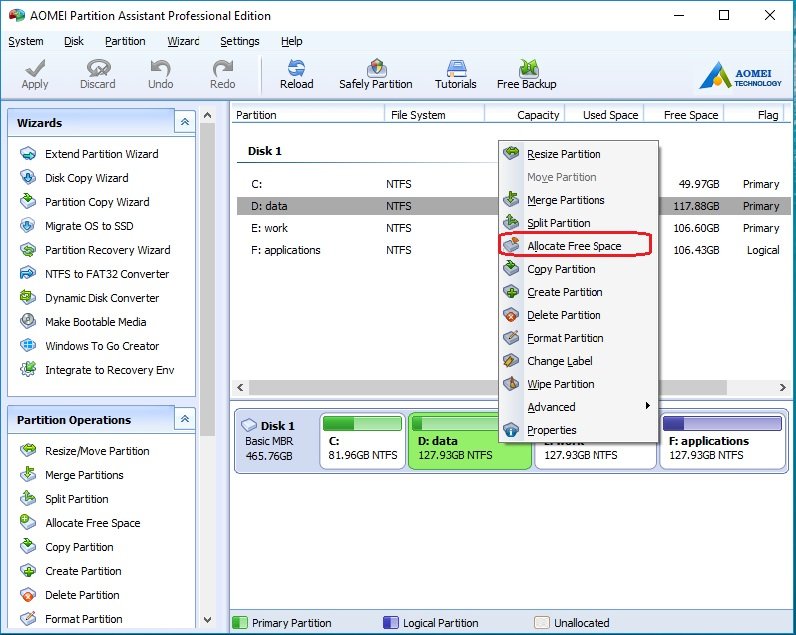Open Properties from context menu
This screenshot has height=635, width=796.
[578, 430]
